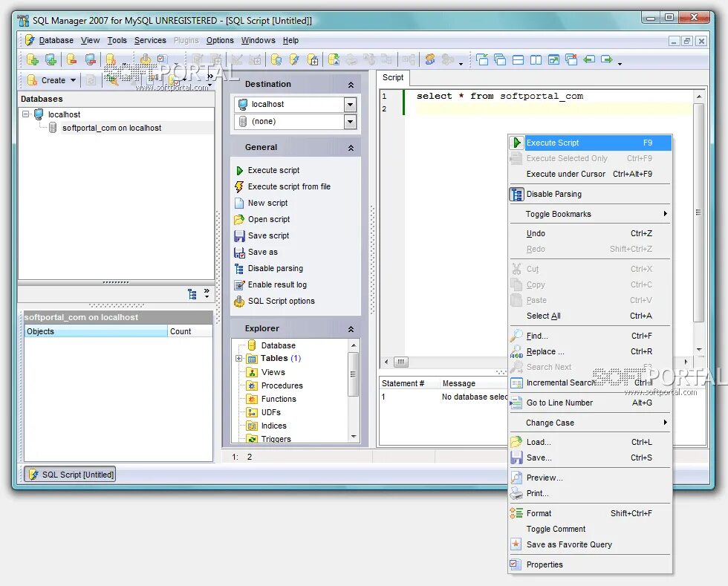The width and height of the screenshot is (728, 586).
Task: Click the script editor horizontal scroll thumb
Action: [x=400, y=362]
